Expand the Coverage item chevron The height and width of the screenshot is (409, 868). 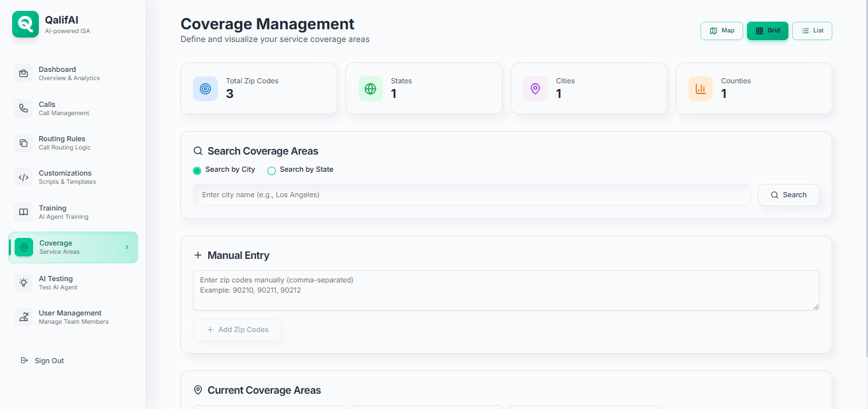[127, 247]
